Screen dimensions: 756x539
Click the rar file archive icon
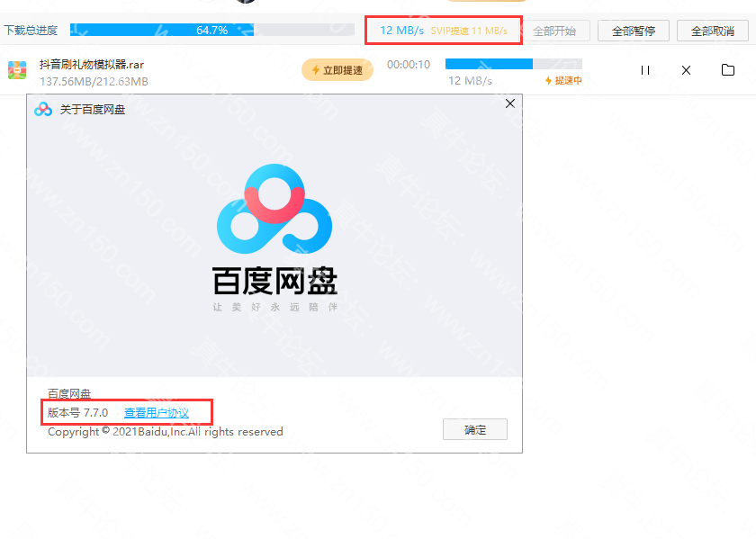coord(17,70)
